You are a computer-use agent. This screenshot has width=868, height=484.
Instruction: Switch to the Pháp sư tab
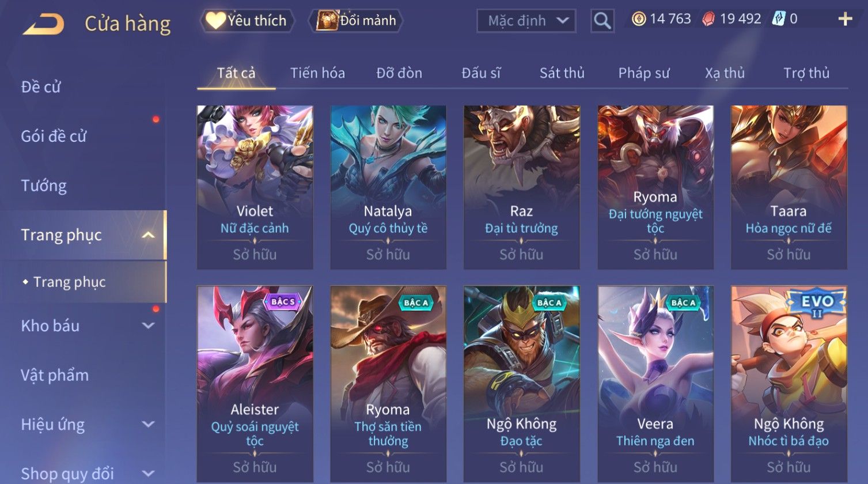click(x=644, y=73)
